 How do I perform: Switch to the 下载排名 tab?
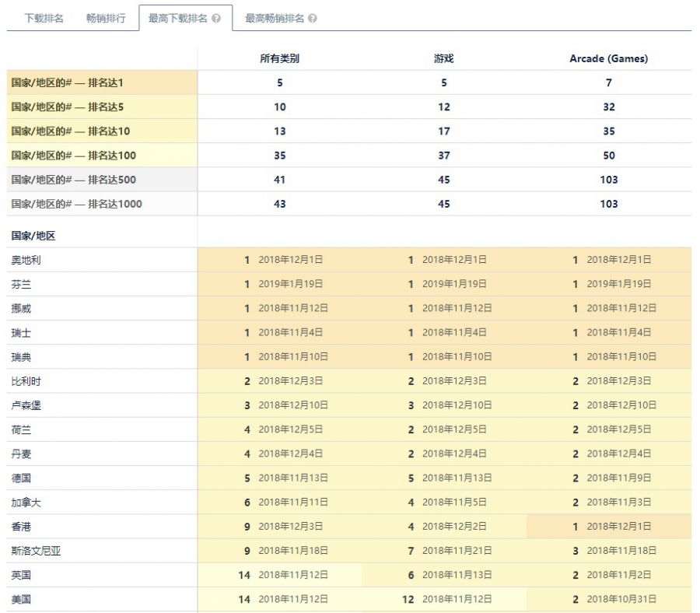pyautogui.click(x=44, y=19)
